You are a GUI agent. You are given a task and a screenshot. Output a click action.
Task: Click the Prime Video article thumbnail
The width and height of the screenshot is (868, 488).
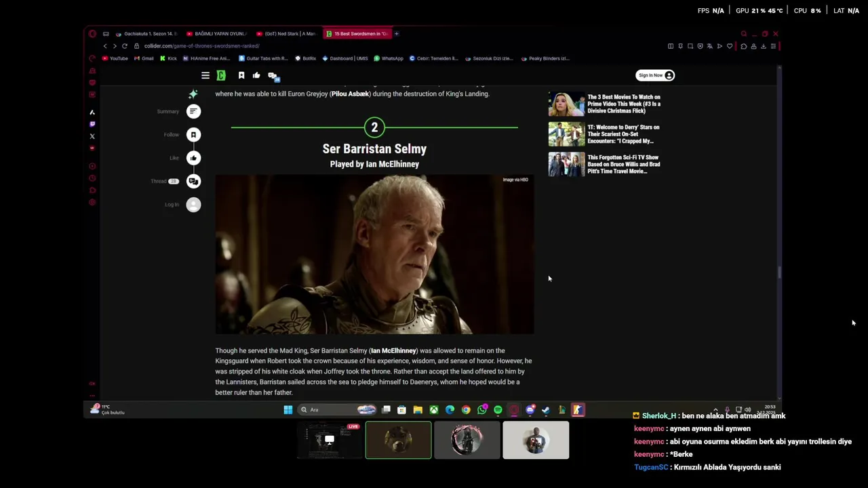[566, 104]
